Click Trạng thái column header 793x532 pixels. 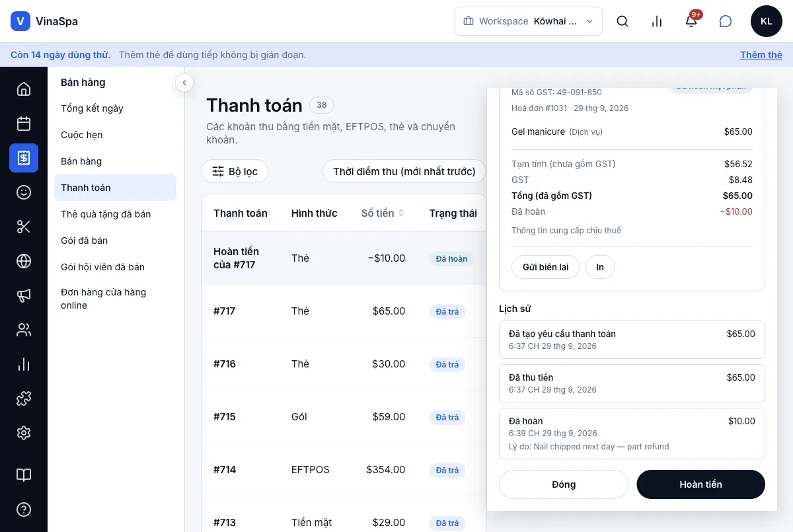point(453,213)
